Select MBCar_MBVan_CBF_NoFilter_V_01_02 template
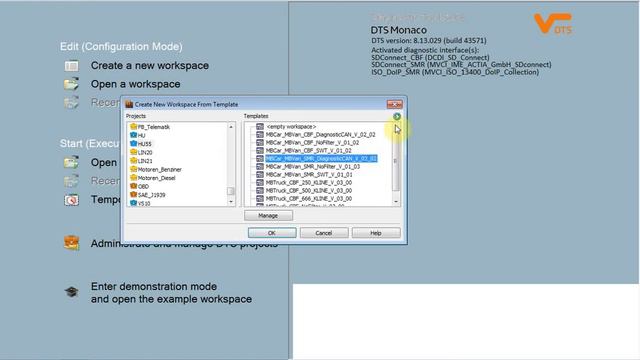This screenshot has height=360, width=640. tap(312, 142)
